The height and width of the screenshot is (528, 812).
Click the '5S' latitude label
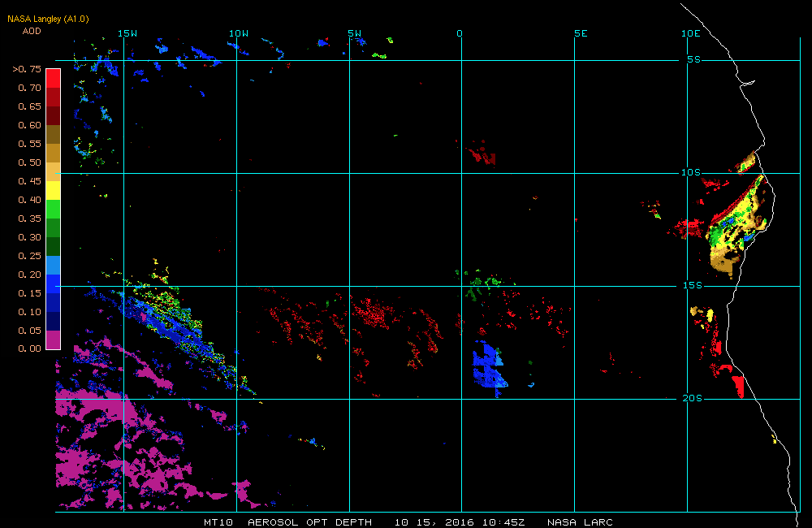click(x=694, y=59)
